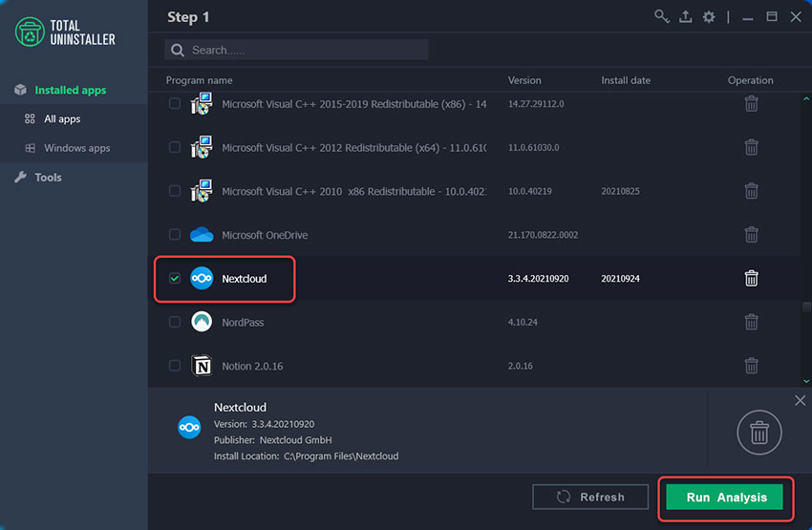The height and width of the screenshot is (530, 812).
Task: Click the Run Analysis button
Action: 724,498
